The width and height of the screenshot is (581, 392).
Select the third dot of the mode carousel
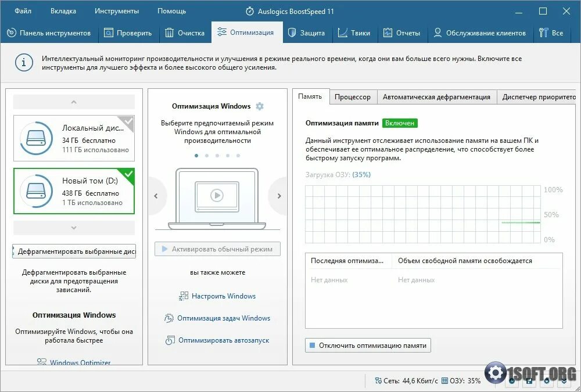[217, 156]
